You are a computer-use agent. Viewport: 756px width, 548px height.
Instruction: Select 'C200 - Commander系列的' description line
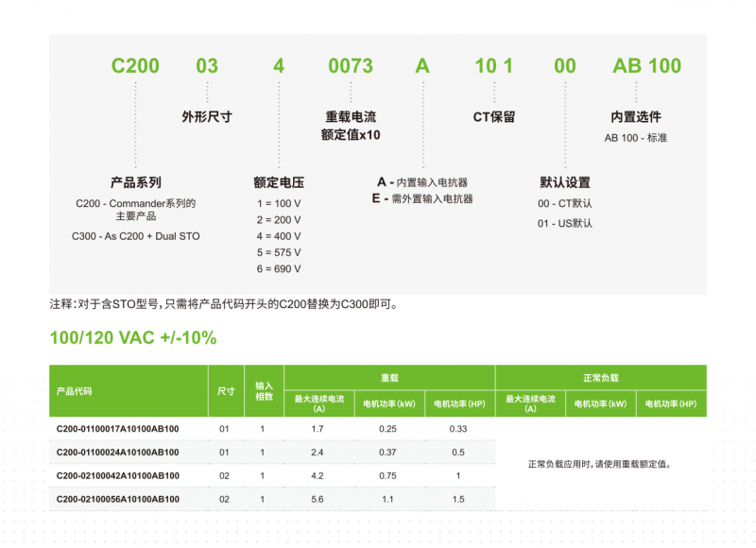click(x=135, y=203)
